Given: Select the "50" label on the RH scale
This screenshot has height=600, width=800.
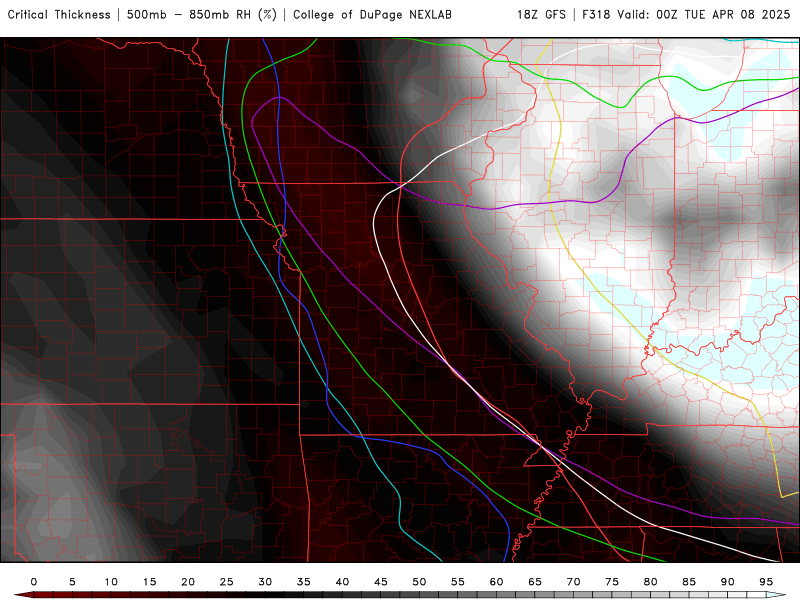Looking at the screenshot, I should [x=419, y=582].
